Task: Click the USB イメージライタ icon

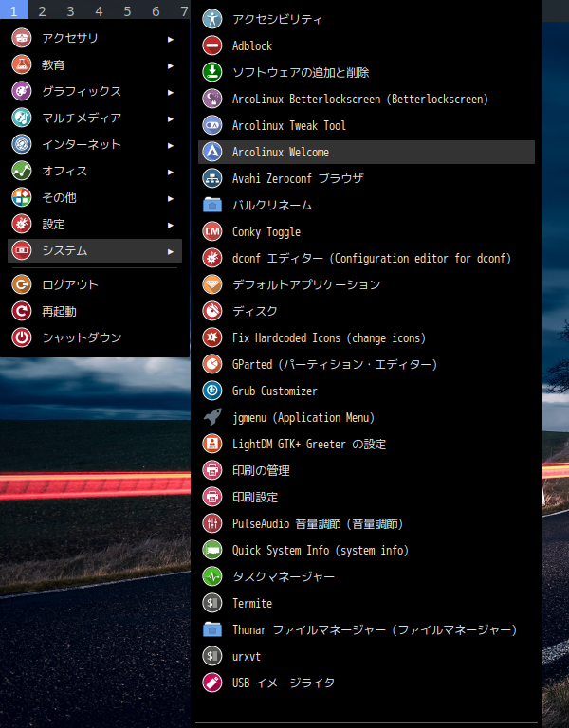Action: pyautogui.click(x=212, y=682)
